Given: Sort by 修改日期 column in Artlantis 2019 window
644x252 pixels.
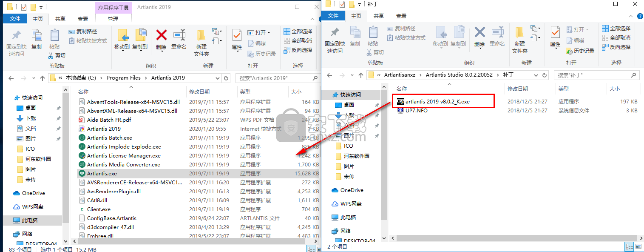Looking at the screenshot, I should 200,92.
